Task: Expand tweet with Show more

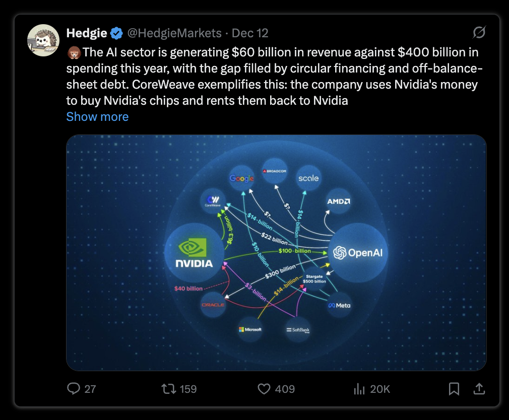Action: pyautogui.click(x=97, y=117)
